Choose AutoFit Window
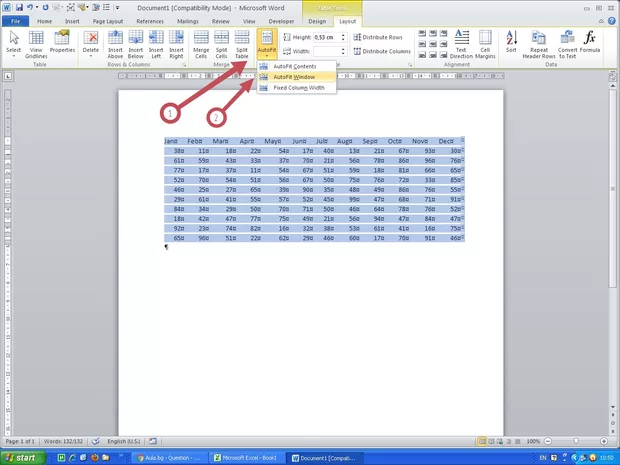The height and width of the screenshot is (465, 620). coord(297,77)
